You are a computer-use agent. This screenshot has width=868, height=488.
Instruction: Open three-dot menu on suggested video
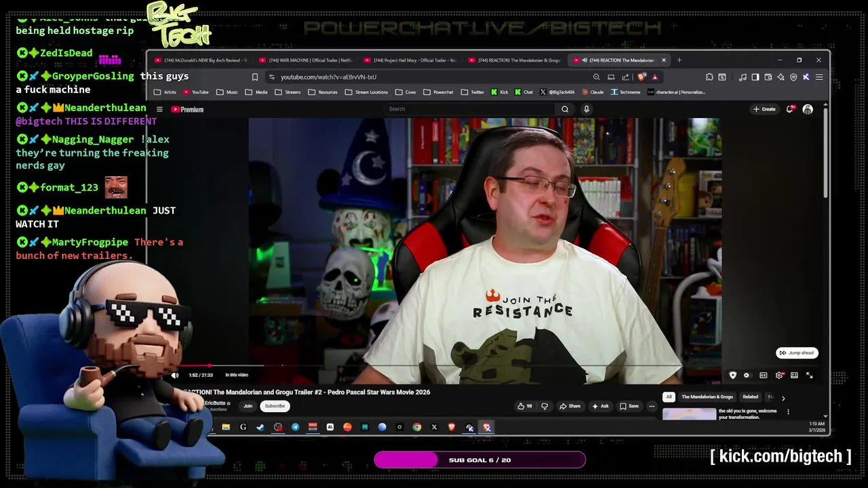coord(788,411)
